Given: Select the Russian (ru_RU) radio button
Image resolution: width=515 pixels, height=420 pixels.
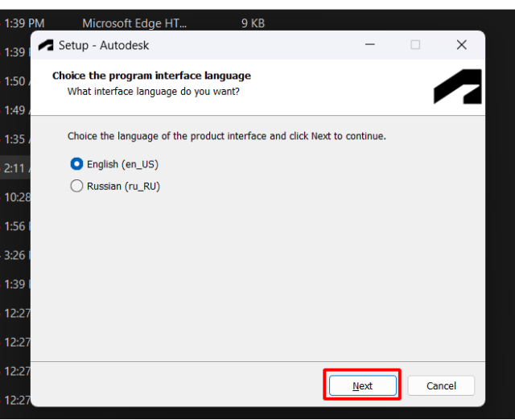Looking at the screenshot, I should click(x=77, y=186).
